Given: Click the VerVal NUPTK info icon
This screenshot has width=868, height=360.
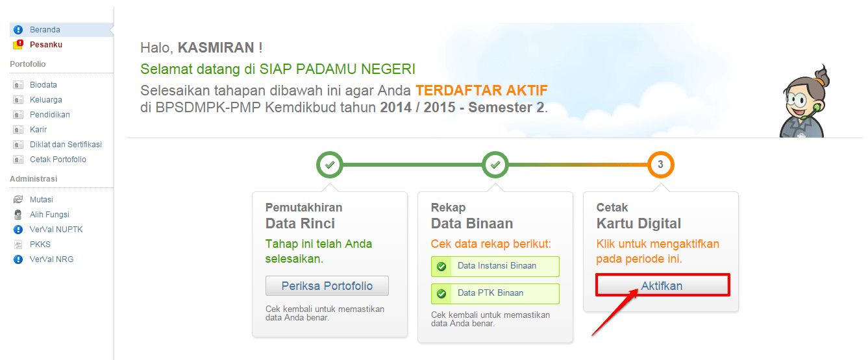Looking at the screenshot, I should click(18, 230).
